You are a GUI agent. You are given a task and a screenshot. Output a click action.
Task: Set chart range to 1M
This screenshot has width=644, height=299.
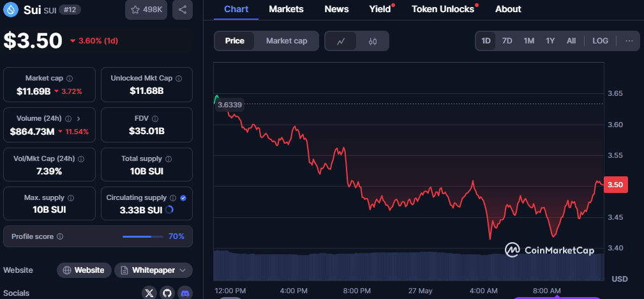(528, 41)
